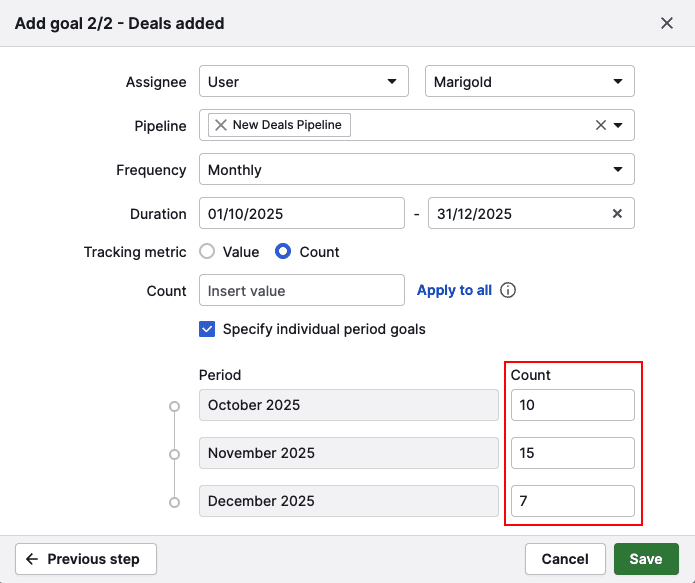Click the Apply to all link
Image resolution: width=695 pixels, height=583 pixels.
[x=454, y=291]
